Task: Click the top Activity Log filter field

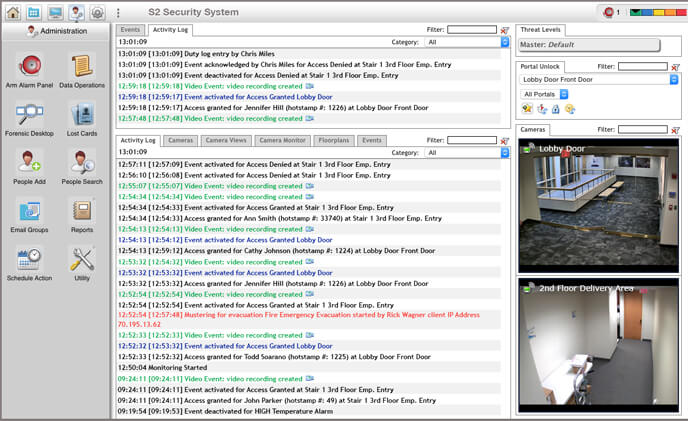Action: pyautogui.click(x=472, y=30)
